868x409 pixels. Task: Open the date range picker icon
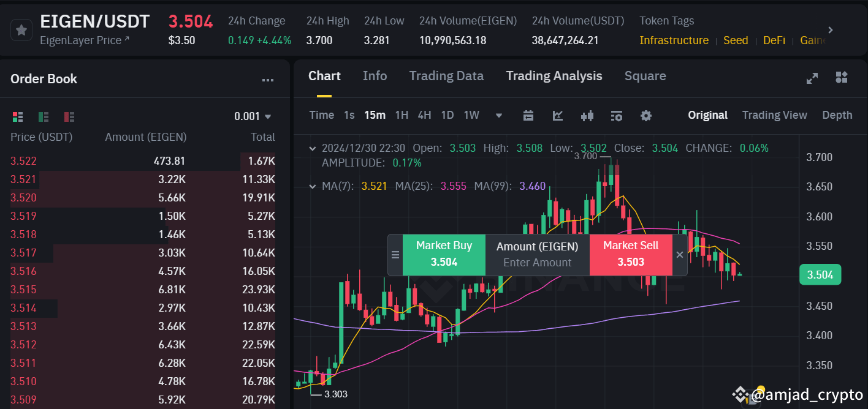[528, 115]
